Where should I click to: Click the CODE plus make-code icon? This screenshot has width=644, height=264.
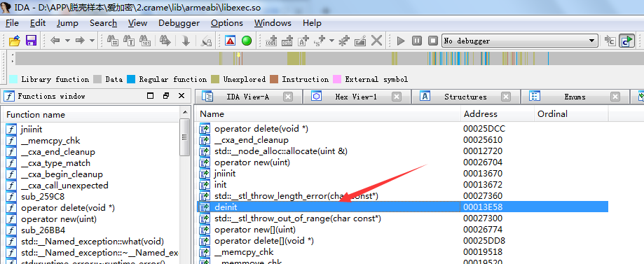(x=271, y=41)
